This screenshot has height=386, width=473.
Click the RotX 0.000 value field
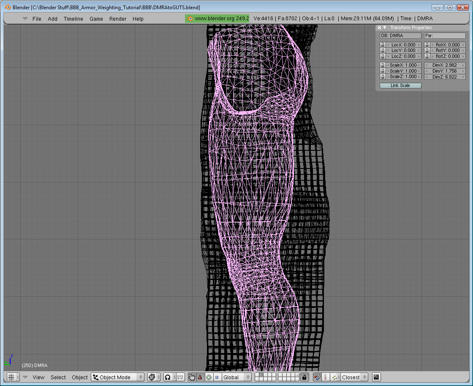pyautogui.click(x=448, y=45)
